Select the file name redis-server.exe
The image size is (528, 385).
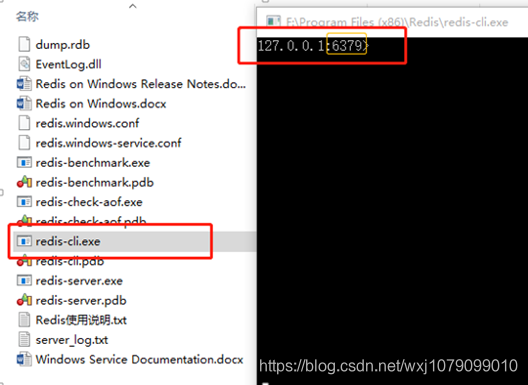(x=79, y=281)
